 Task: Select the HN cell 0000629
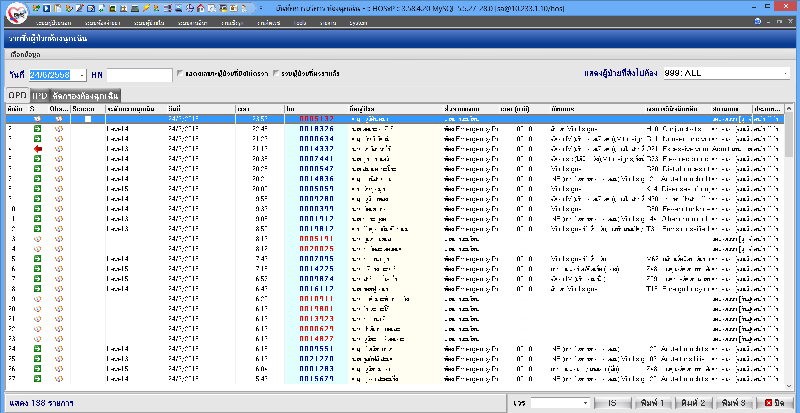click(316, 329)
